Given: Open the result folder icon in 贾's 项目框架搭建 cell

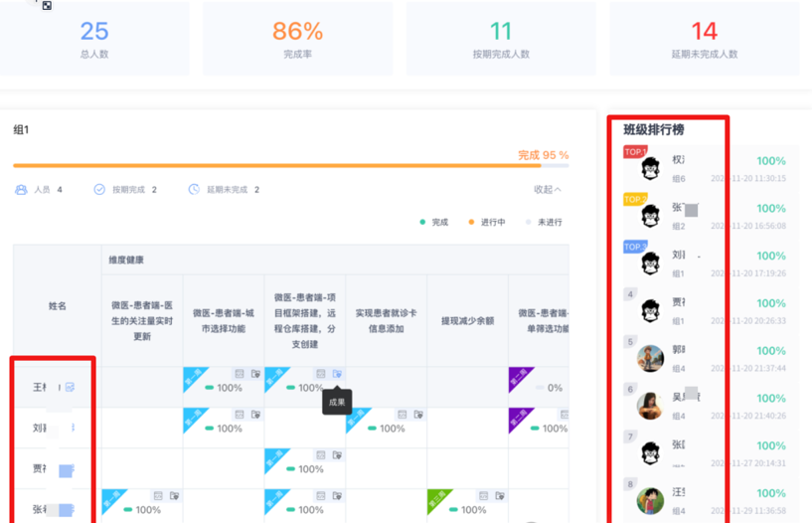Looking at the screenshot, I should pos(338,455).
